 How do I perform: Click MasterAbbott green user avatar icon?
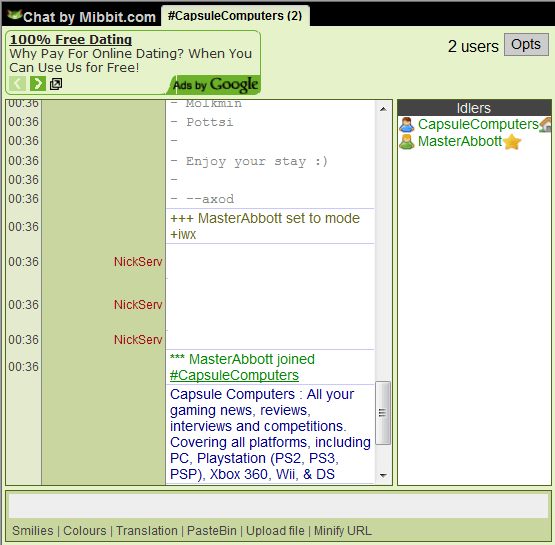coord(407,142)
